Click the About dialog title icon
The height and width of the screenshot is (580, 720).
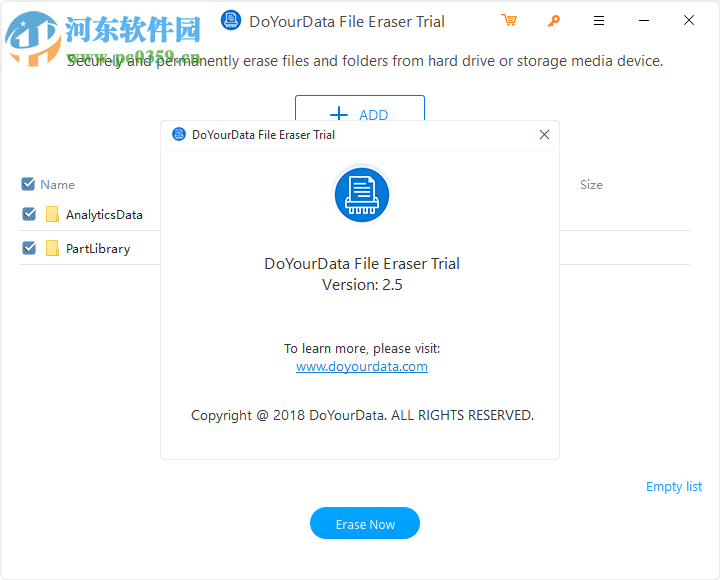(179, 134)
